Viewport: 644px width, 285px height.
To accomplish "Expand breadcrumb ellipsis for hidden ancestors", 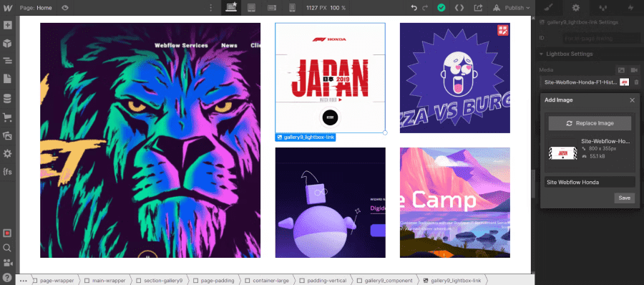I will (x=23, y=281).
